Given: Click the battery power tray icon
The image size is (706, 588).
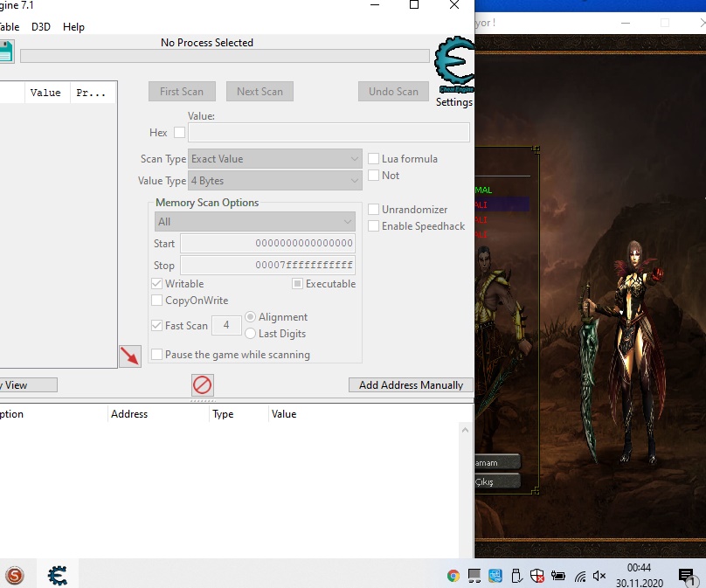Looking at the screenshot, I should 557,576.
